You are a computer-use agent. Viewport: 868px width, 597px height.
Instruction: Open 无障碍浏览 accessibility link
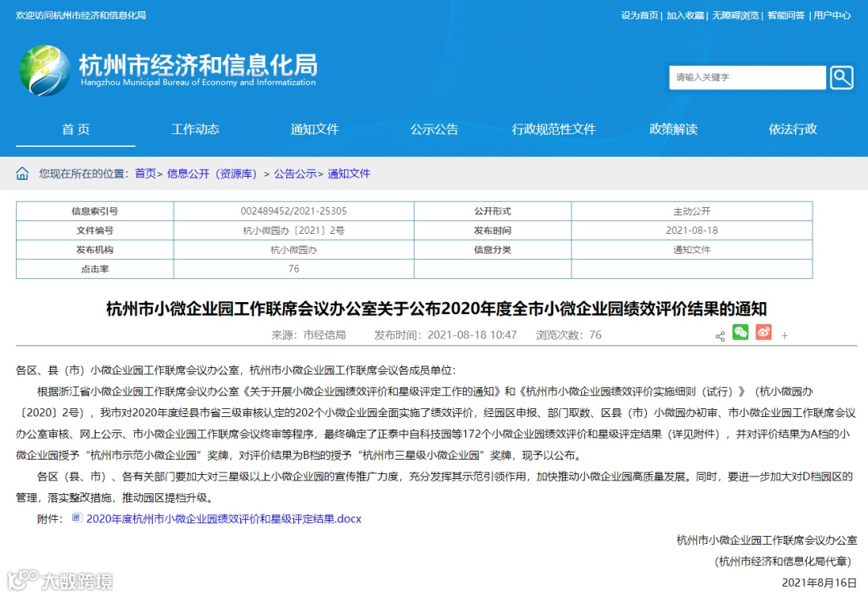pos(735,15)
